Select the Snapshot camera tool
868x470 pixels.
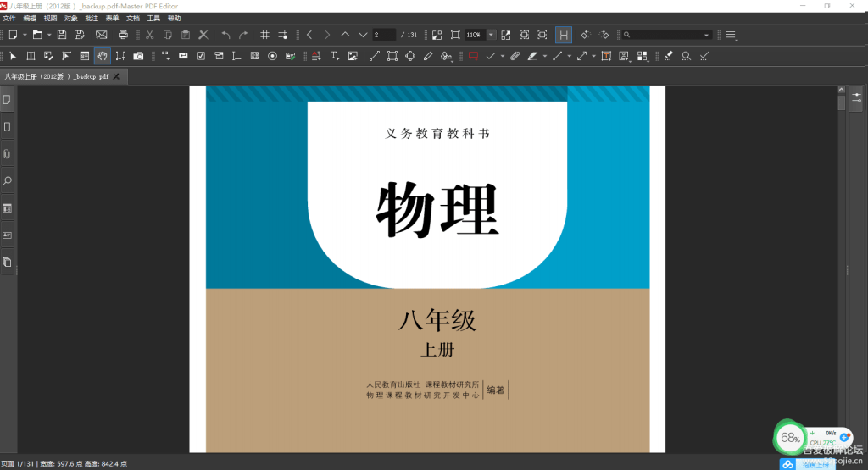138,56
